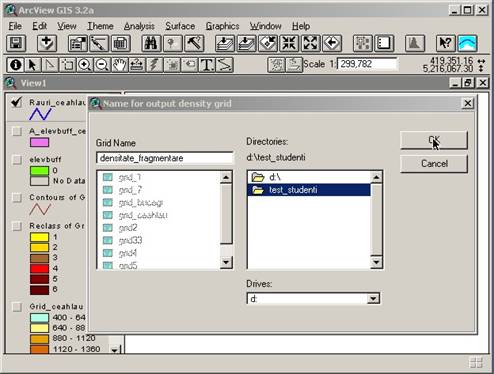Open the theme table icon
The height and width of the screenshot is (374, 494).
click(120, 43)
